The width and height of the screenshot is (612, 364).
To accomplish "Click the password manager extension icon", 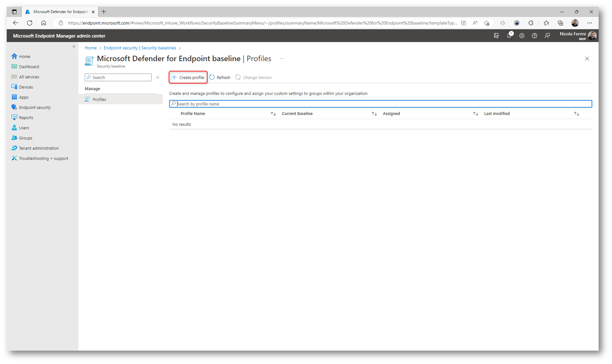I will 517,23.
